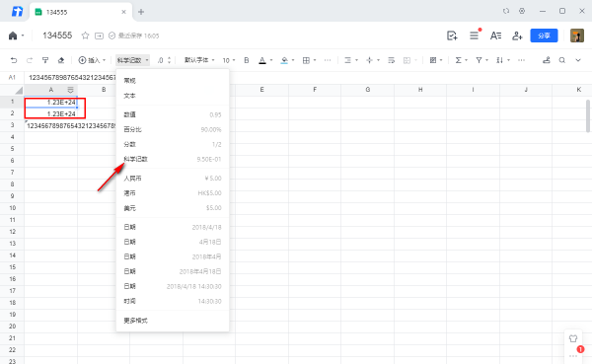Choose date format 2018年4月18日
Viewport: 592px width, 364px height.
[x=173, y=271]
